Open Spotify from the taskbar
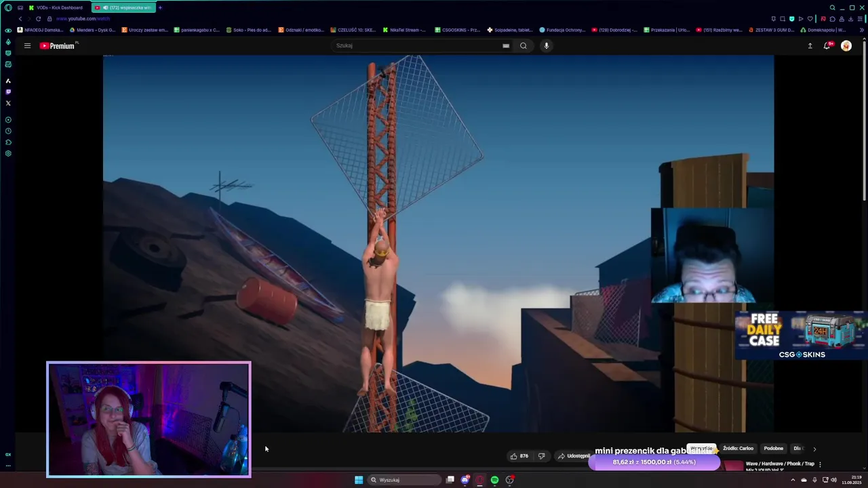868x488 pixels. coord(494,480)
